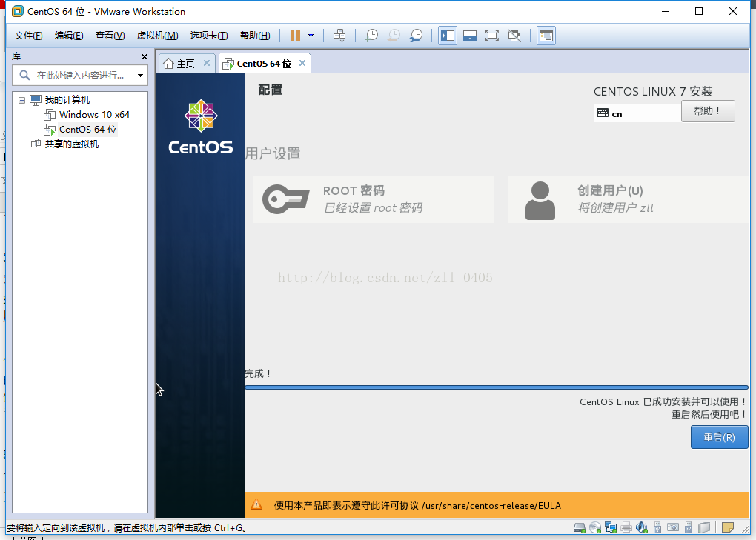This screenshot has width=756, height=540.
Task: Open the 查看(V) menu
Action: 110,35
